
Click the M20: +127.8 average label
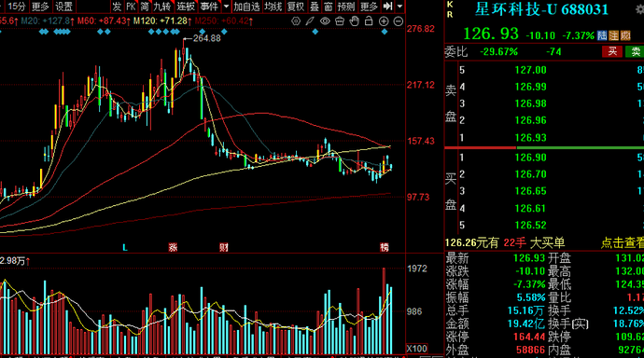pos(48,21)
